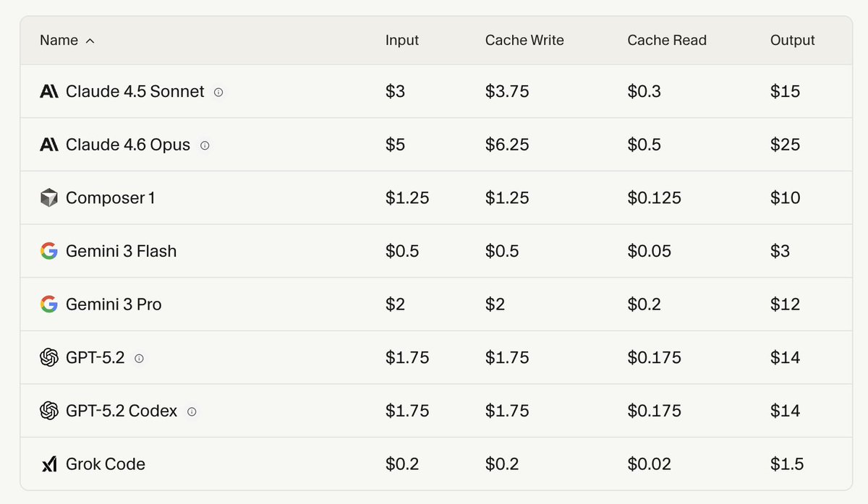Click the Composer 1 cube icon
Screen dimensions: 868x504
[49, 198]
